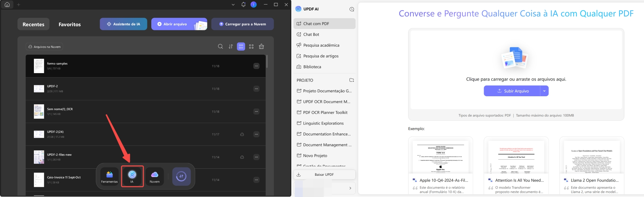Click Abrir arquivo button
The width and height of the screenshot is (644, 197).
coord(179,24)
